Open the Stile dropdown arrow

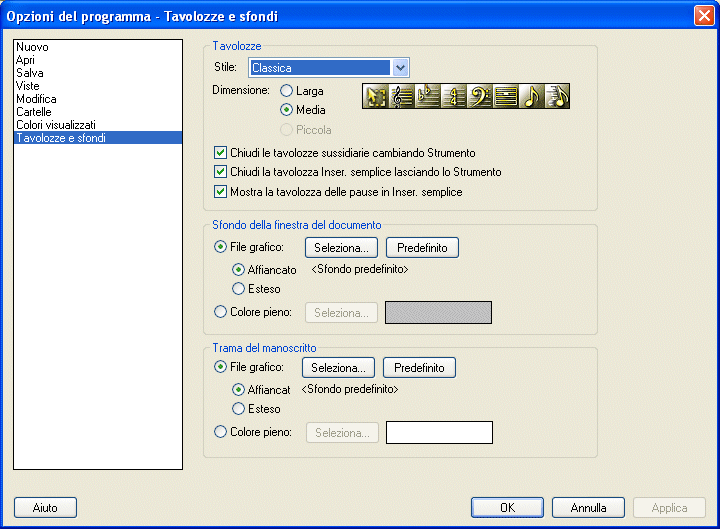pos(400,68)
